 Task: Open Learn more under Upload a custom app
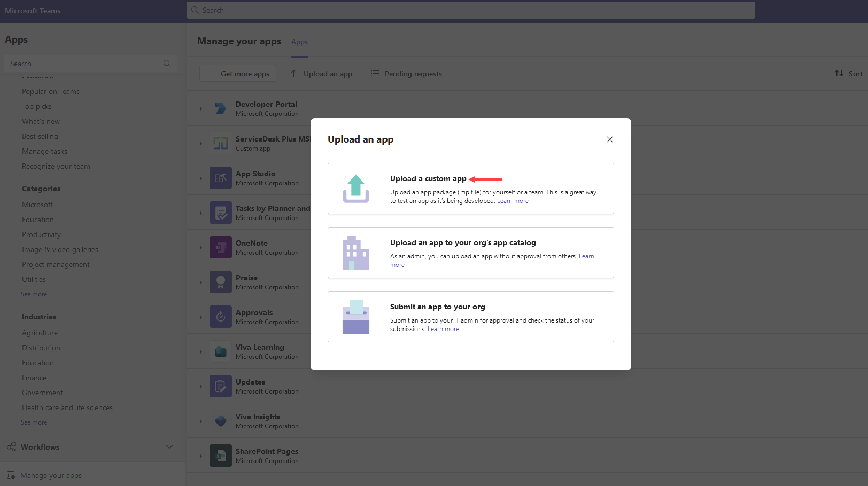pyautogui.click(x=512, y=200)
